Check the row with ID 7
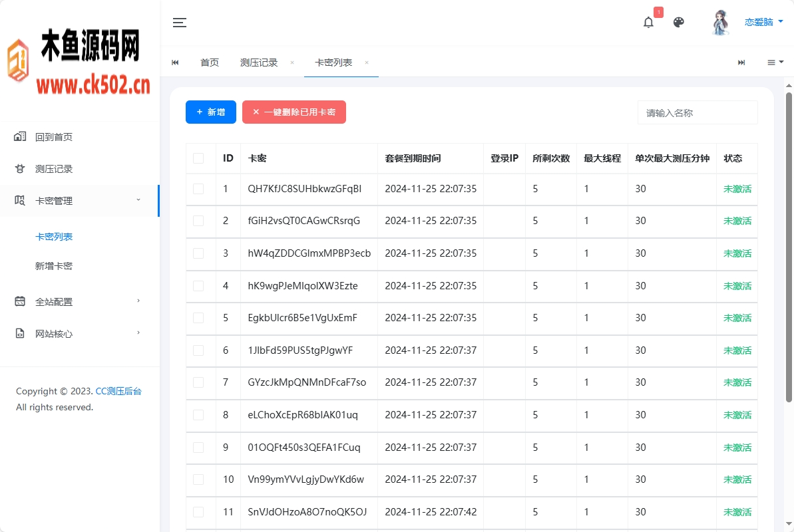The image size is (794, 532). point(198,382)
